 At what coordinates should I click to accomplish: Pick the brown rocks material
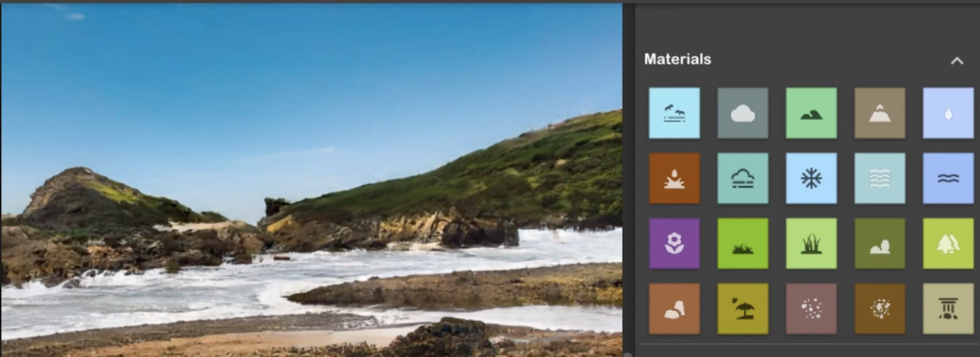point(674,309)
